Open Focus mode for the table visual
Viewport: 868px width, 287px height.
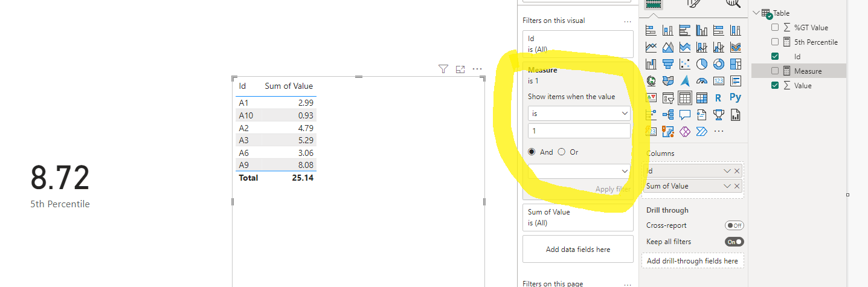point(460,69)
